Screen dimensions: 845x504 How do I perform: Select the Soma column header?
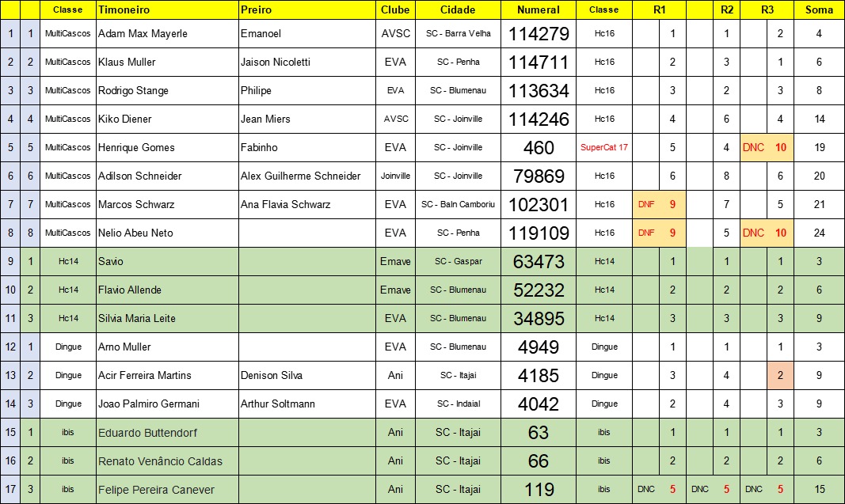pos(819,10)
